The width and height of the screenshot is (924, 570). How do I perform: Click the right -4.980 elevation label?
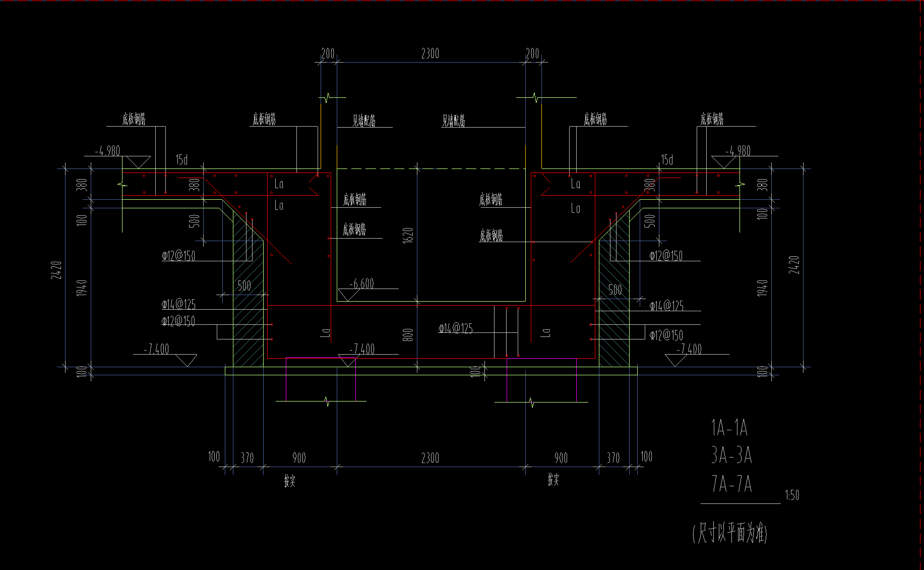coord(738,151)
